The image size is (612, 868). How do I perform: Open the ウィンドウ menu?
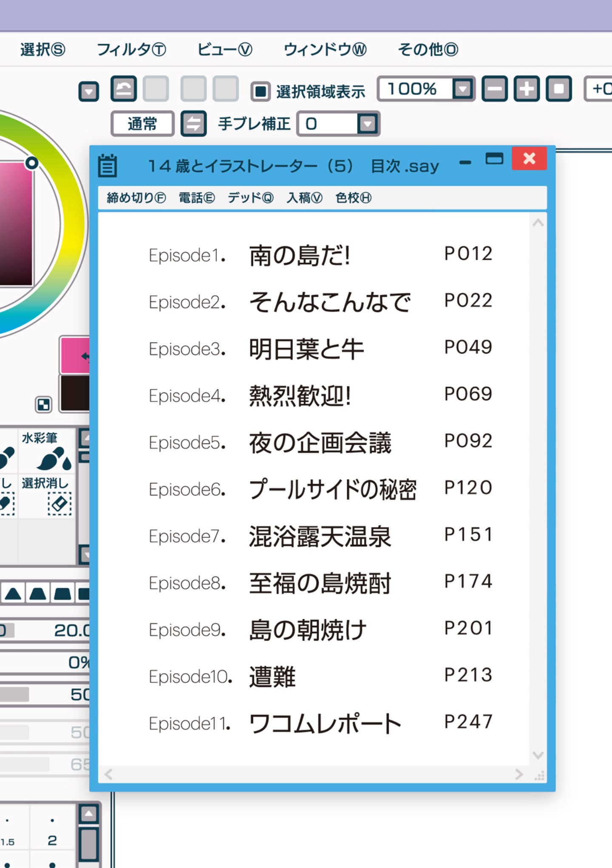[325, 50]
